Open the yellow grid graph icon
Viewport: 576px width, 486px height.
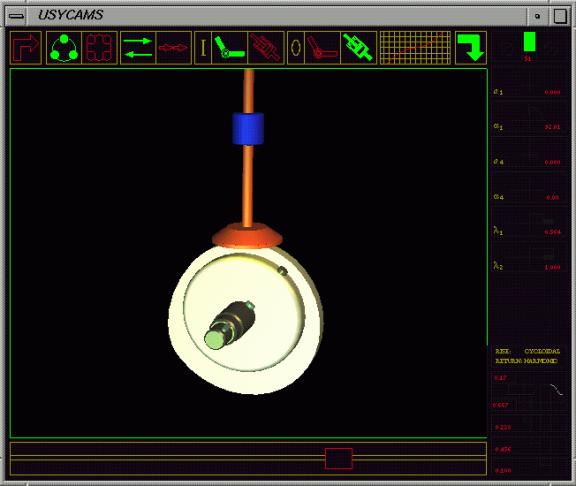pos(415,48)
